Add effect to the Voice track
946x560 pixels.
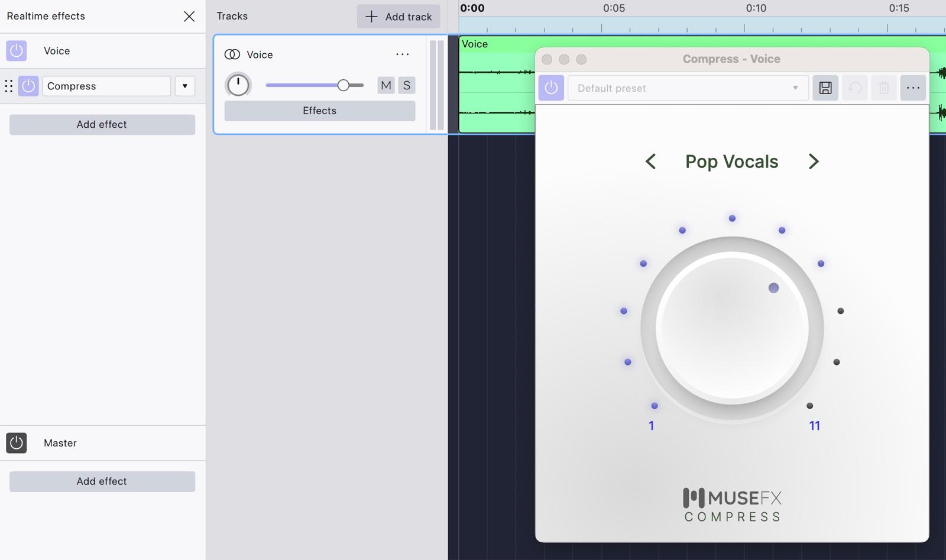point(102,124)
